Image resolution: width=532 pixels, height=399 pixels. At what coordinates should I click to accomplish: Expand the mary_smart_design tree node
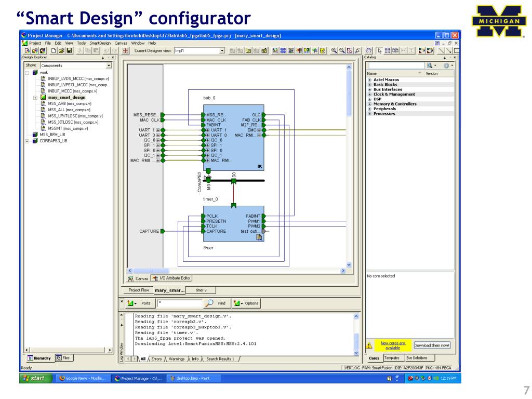tap(35, 98)
